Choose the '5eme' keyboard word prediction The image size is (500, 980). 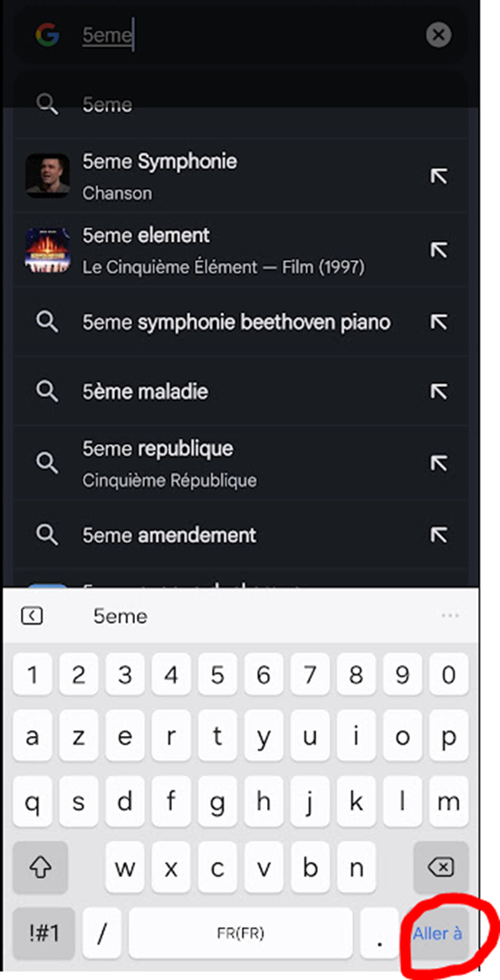tap(120, 616)
